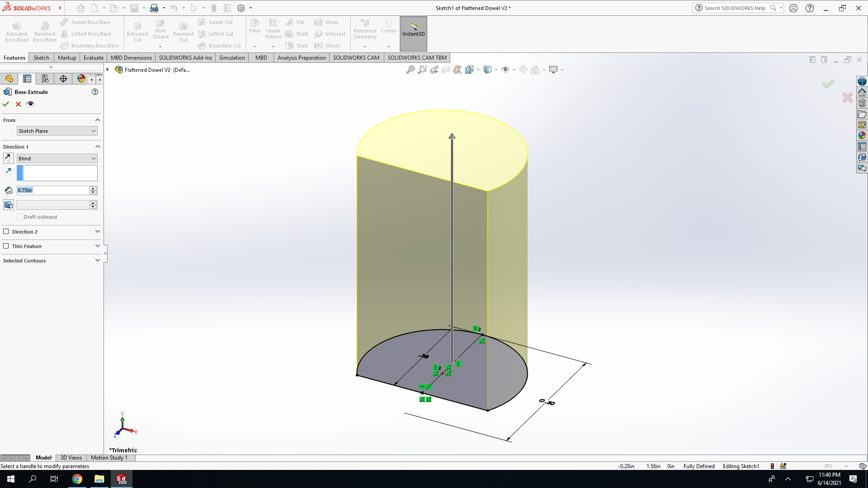This screenshot has height=488, width=868.
Task: Confirm sketch with corner green checkmark
Action: click(828, 84)
